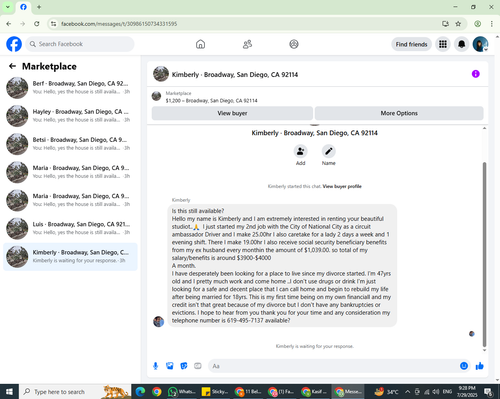The width and height of the screenshot is (500, 399).
Task: Click the install app icon in address bar
Action: point(445,24)
